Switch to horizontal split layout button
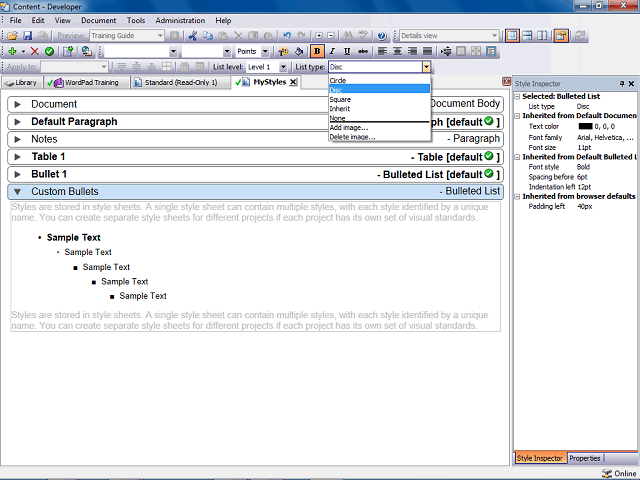This screenshot has height=480, width=640. coord(527,36)
